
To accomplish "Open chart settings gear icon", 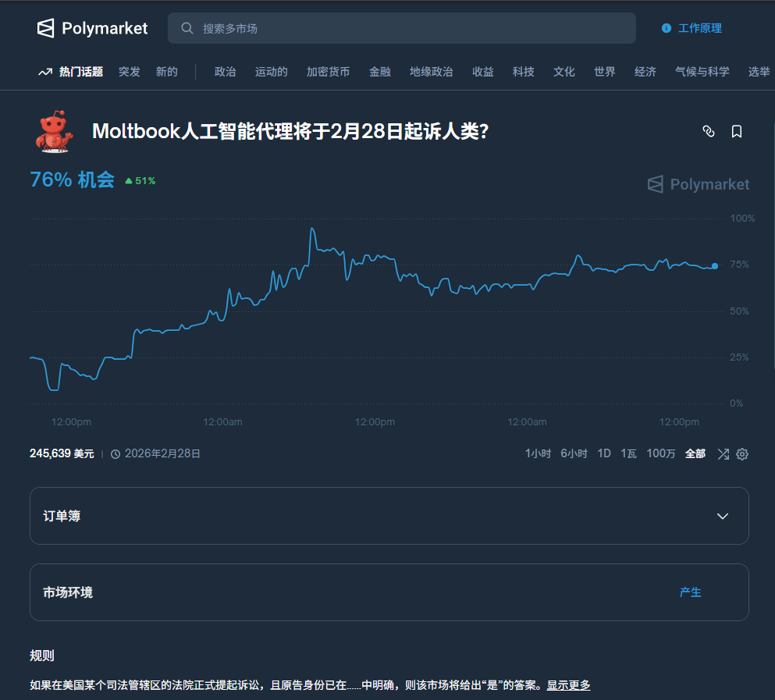I will 742,454.
